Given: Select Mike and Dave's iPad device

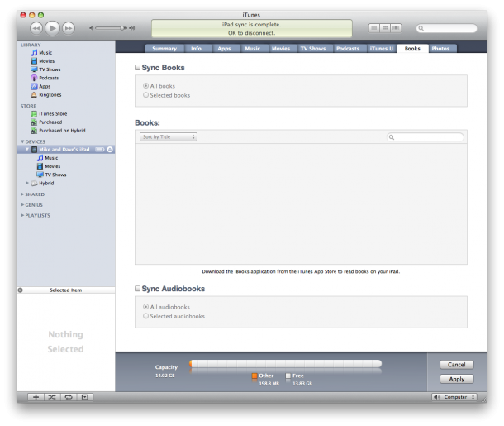Looking at the screenshot, I should coord(66,149).
